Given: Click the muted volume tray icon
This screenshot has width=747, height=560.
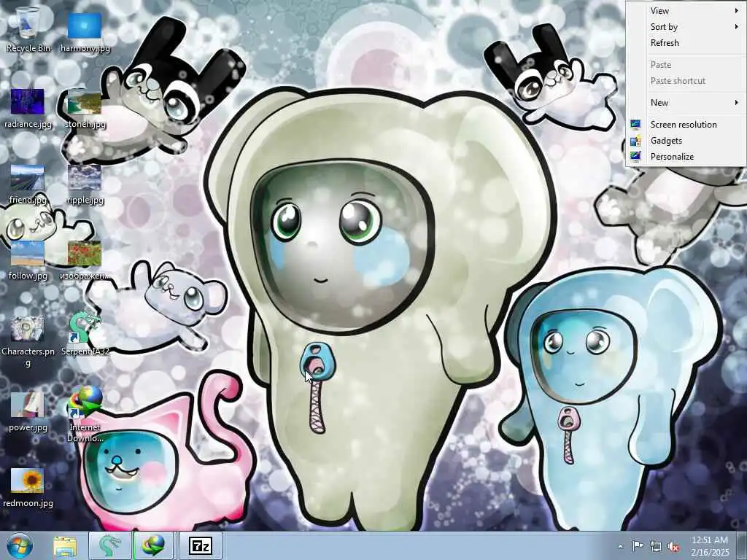Looking at the screenshot, I should point(673,546).
